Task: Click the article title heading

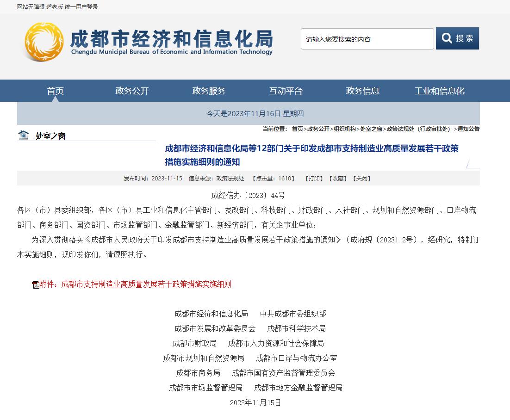Action: coord(311,155)
